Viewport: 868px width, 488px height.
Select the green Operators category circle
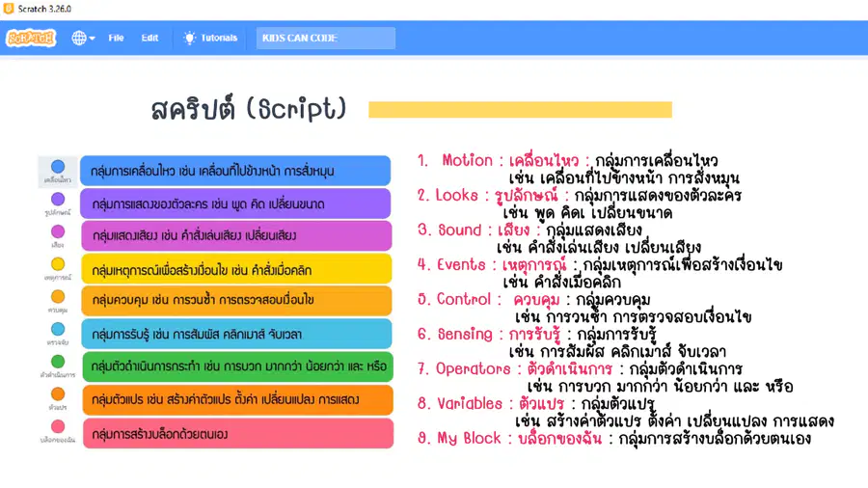tap(58, 362)
